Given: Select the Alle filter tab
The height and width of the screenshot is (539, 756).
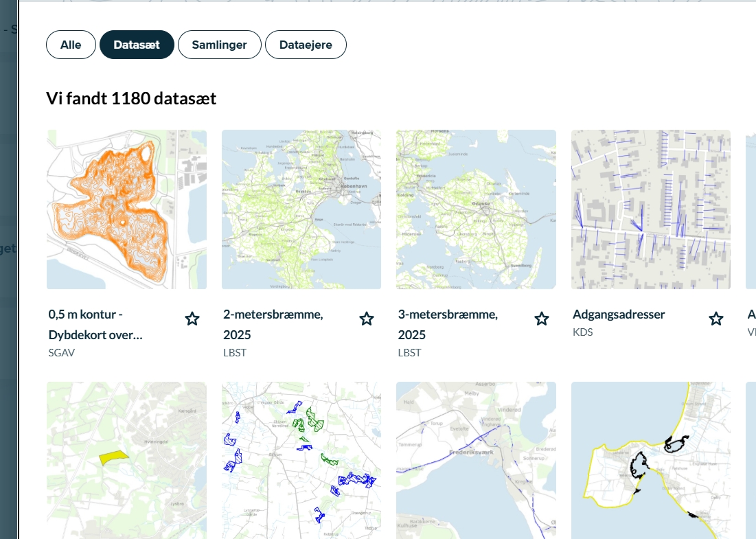Looking at the screenshot, I should tap(71, 45).
